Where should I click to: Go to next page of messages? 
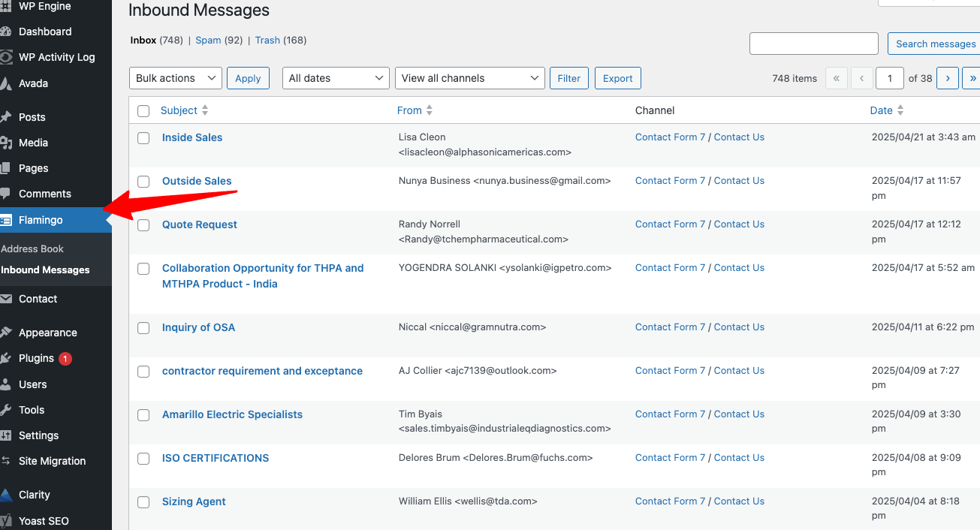947,78
